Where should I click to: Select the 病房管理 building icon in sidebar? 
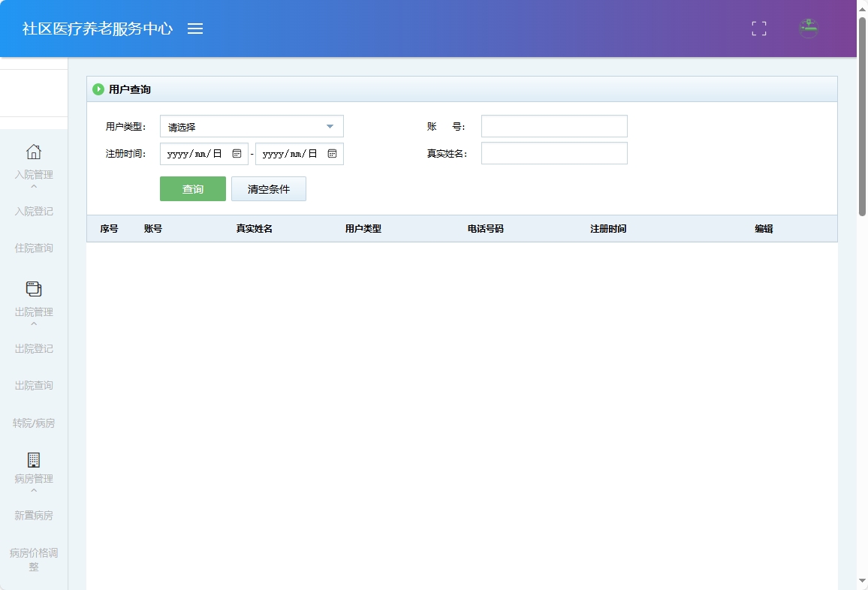click(x=33, y=459)
